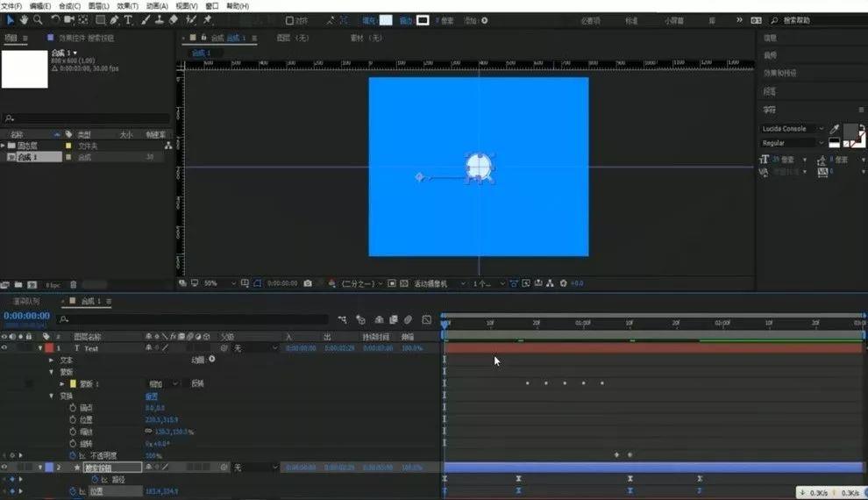Image resolution: width=868 pixels, height=500 pixels.
Task: Toggle the rotation stopwatch
Action: click(73, 444)
